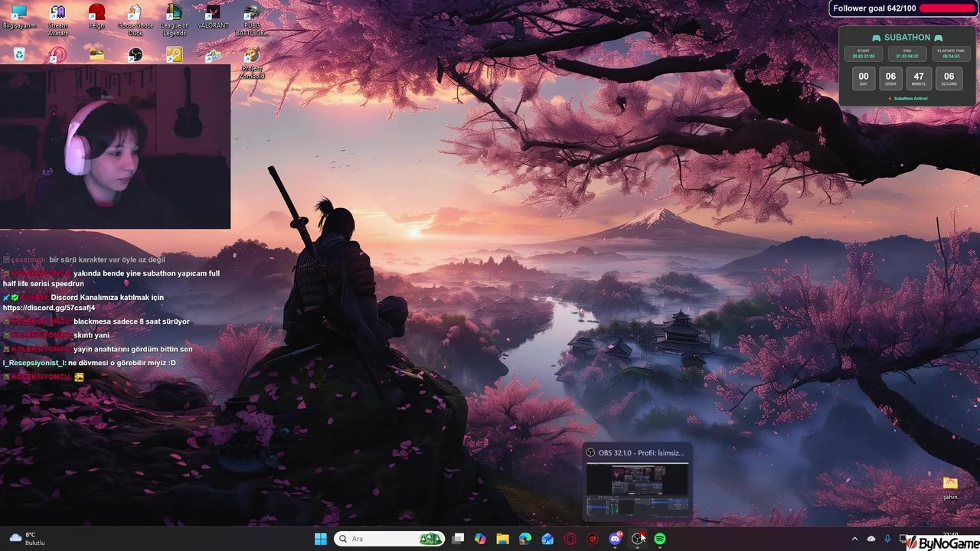The height and width of the screenshot is (551, 980).
Task: Open the weather widget showing 8°C Bulutlu
Action: (x=26, y=539)
